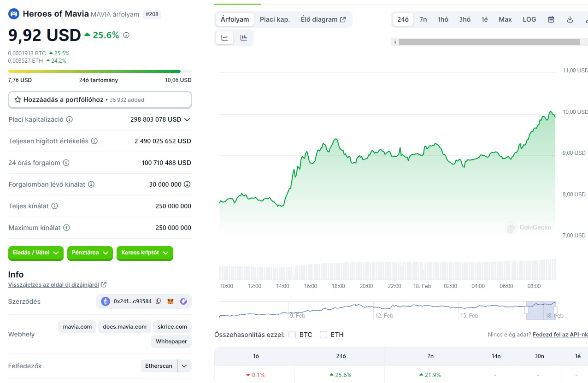The image size is (588, 383).
Task: Visit the mavia.com website link
Action: coord(77,327)
